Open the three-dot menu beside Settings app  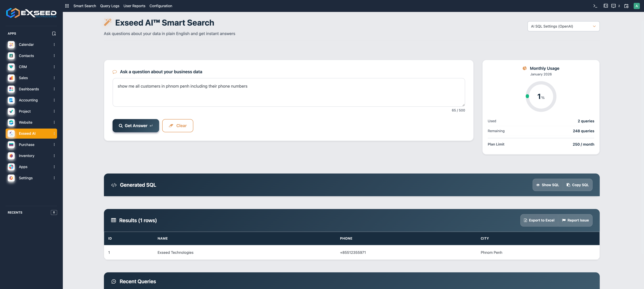tap(54, 178)
